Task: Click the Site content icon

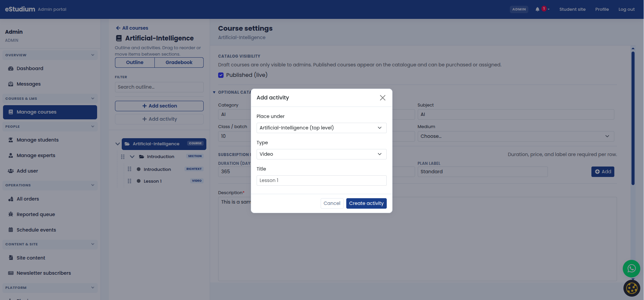Action: (11, 258)
